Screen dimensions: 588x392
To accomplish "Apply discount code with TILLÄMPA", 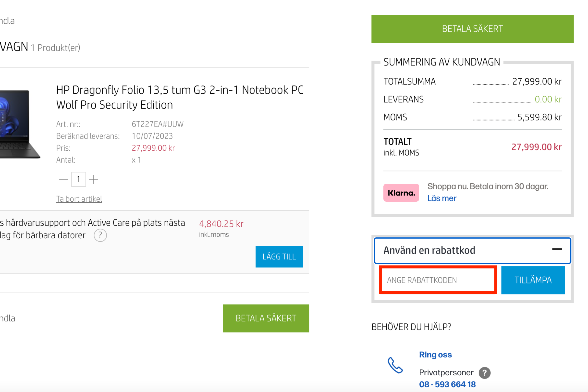I will coord(533,280).
